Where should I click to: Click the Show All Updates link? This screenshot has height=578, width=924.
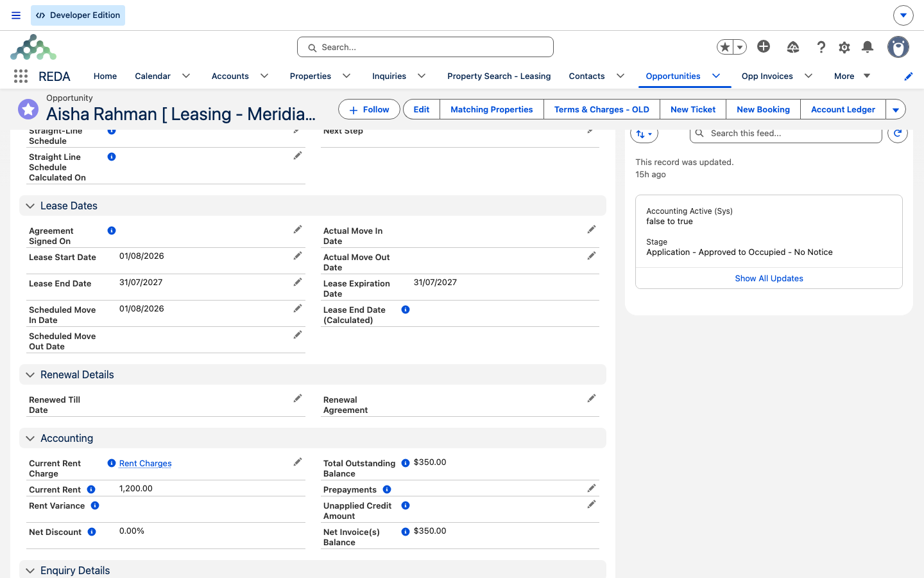coord(769,278)
